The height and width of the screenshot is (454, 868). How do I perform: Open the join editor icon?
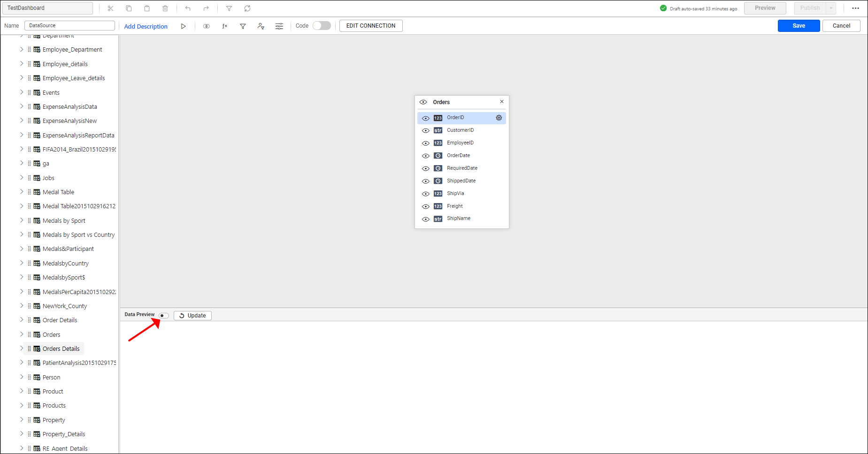click(x=206, y=26)
